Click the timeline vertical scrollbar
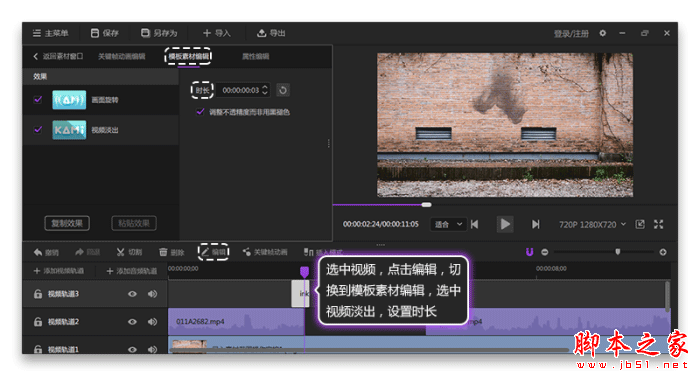This screenshot has height=376, width=700. point(667,297)
